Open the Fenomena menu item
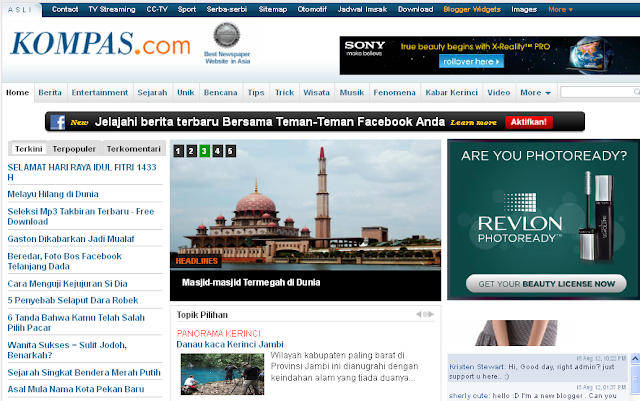This screenshot has height=401, width=640. coord(394,93)
